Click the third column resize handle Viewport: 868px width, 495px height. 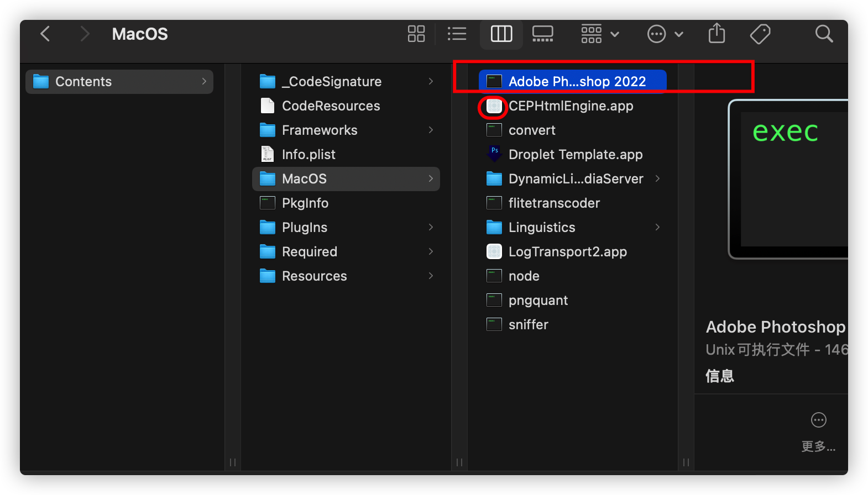click(x=686, y=462)
